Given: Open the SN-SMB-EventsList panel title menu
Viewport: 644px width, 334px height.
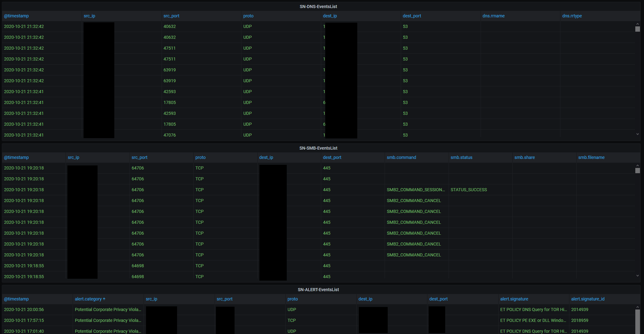Looking at the screenshot, I should [318, 148].
